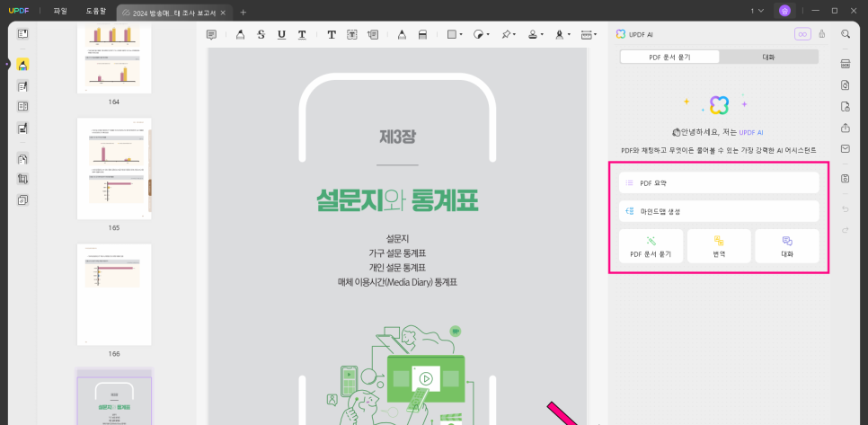The image size is (868, 425).
Task: Switch to the PDF 문서 묻기 tab
Action: tap(669, 57)
